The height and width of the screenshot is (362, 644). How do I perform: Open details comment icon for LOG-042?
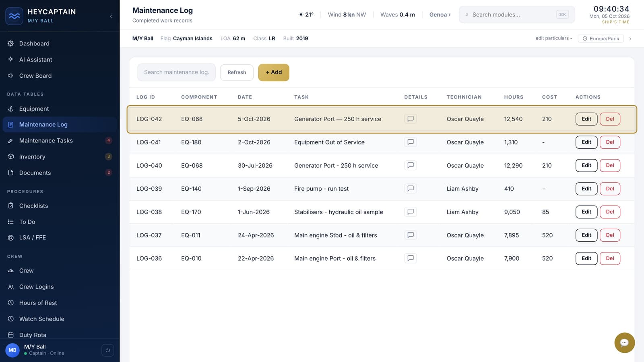[410, 119]
